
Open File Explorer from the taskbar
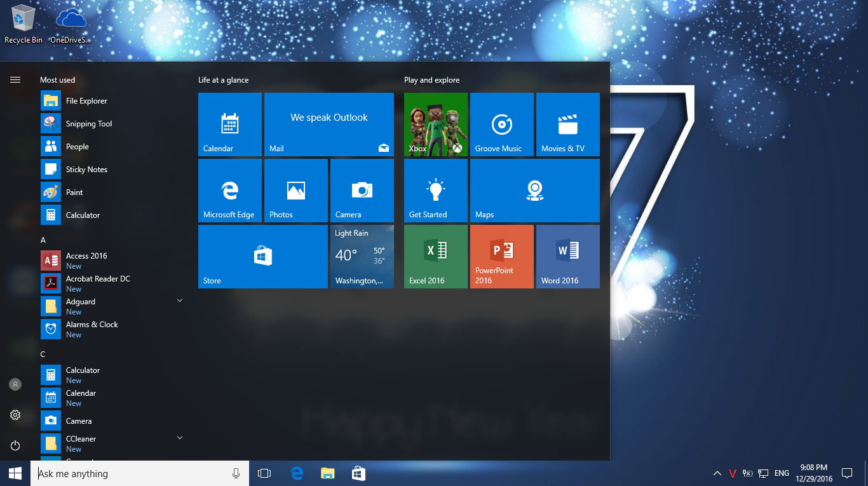328,473
